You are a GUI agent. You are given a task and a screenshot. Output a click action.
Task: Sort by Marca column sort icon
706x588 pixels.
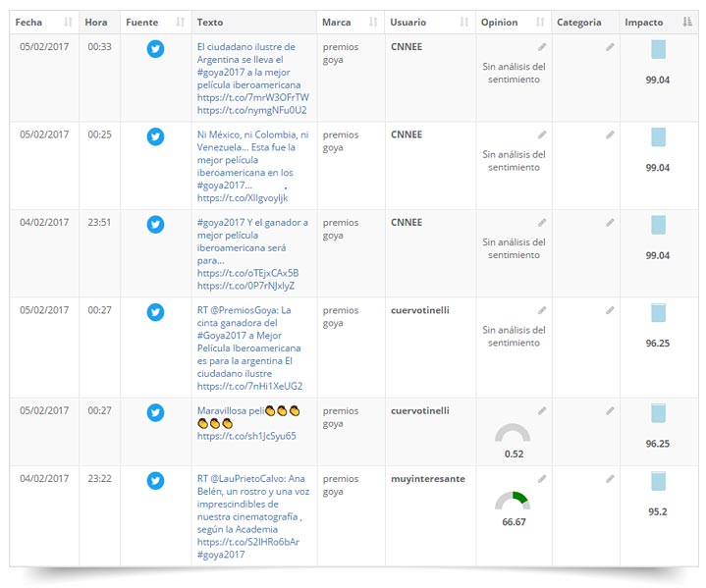(373, 22)
